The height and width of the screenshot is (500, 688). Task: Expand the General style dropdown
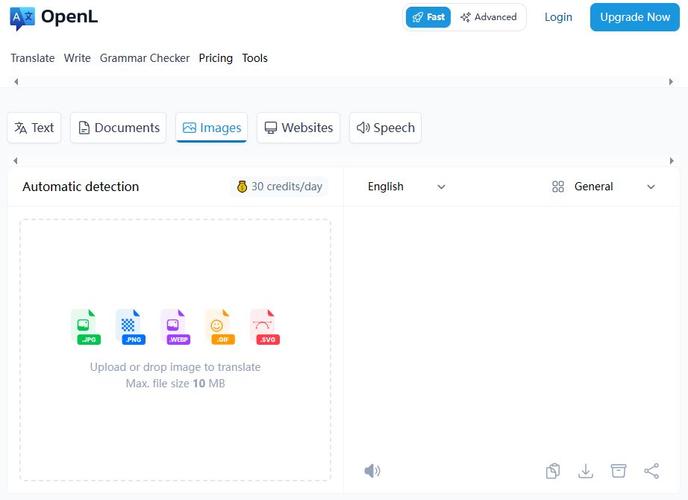(x=604, y=187)
